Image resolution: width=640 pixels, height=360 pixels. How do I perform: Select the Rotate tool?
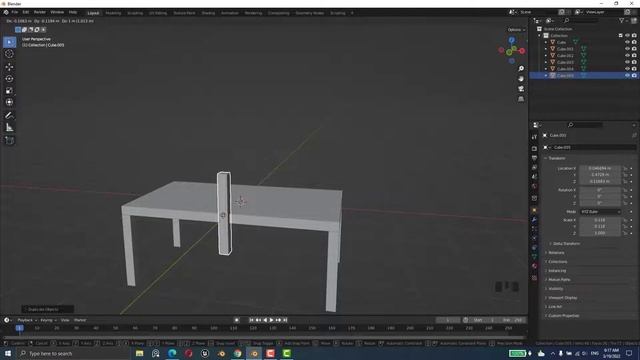pos(9,79)
